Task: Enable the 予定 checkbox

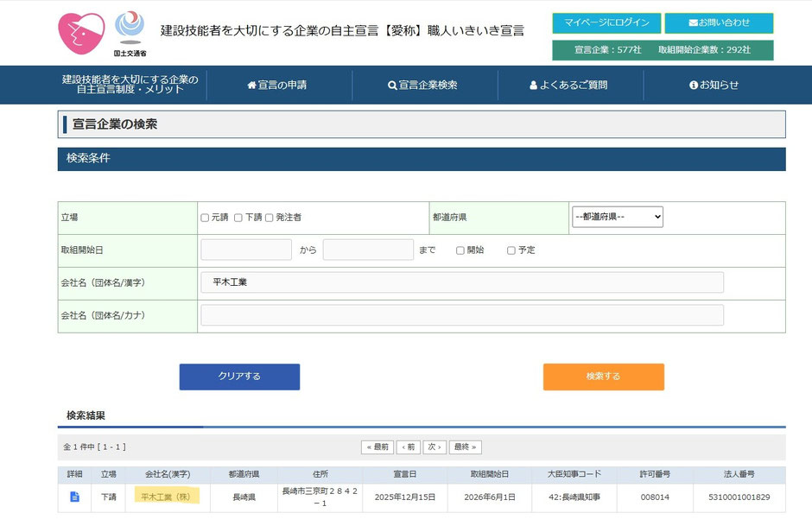Action: click(x=511, y=250)
